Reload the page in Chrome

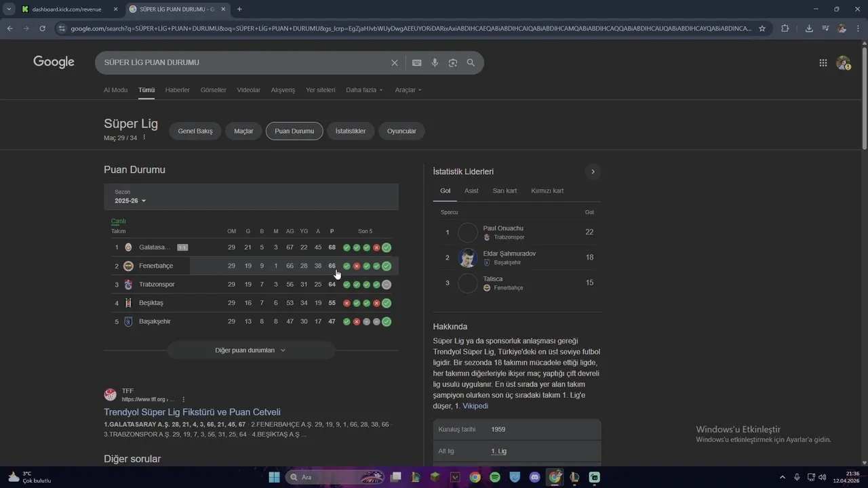[x=42, y=28]
